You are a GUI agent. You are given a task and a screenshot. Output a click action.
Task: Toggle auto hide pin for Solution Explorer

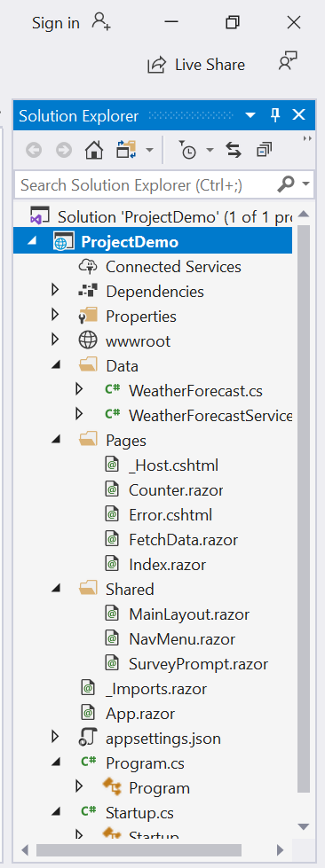(x=275, y=115)
